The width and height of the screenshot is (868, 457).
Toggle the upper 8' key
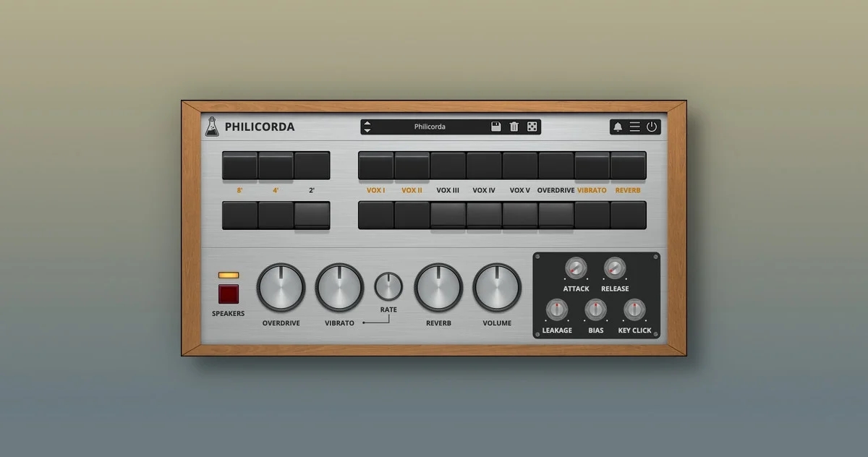click(x=240, y=166)
